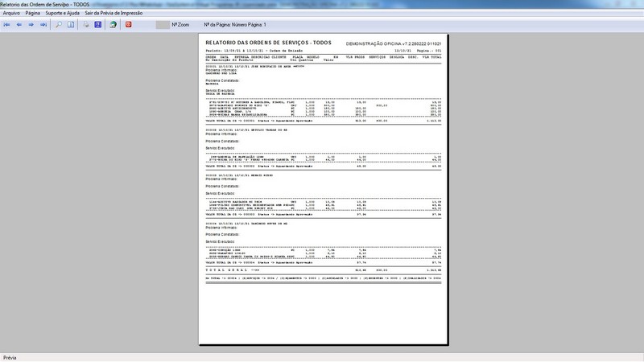Click Sair da Prévia de Impressão
Screen dimensions: 644x362
(114, 13)
